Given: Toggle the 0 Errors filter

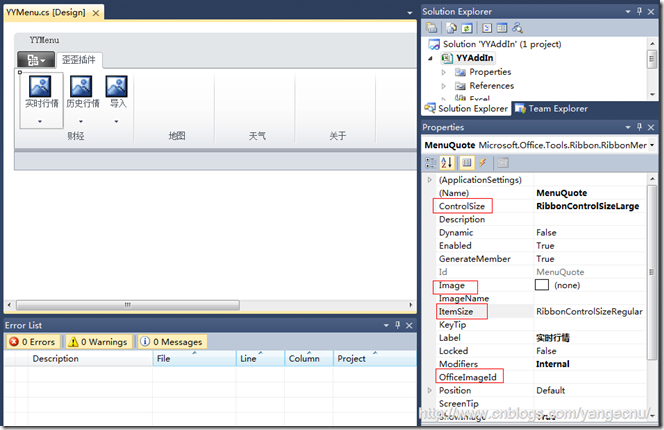Looking at the screenshot, I should (33, 341).
